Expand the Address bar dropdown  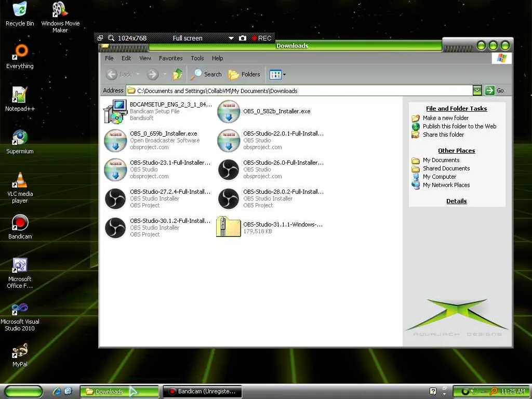click(477, 90)
